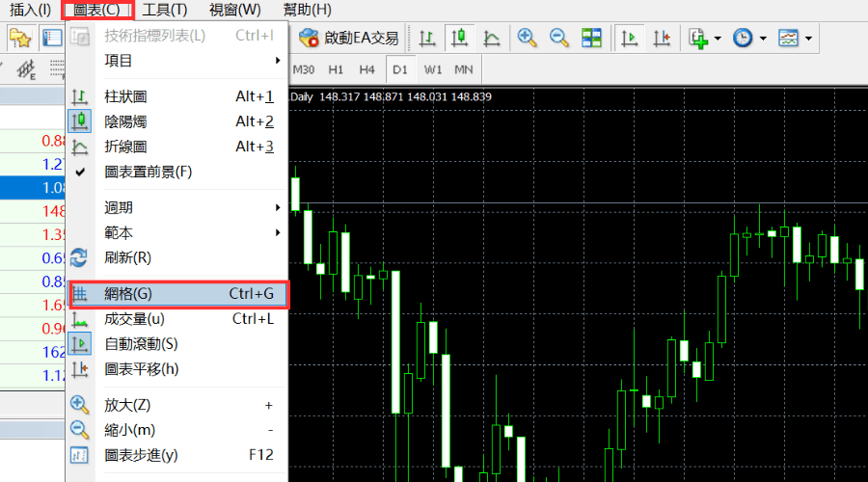Click the zoom out magnifier toolbar icon
Image resolution: width=868 pixels, height=482 pixels.
coord(559,38)
